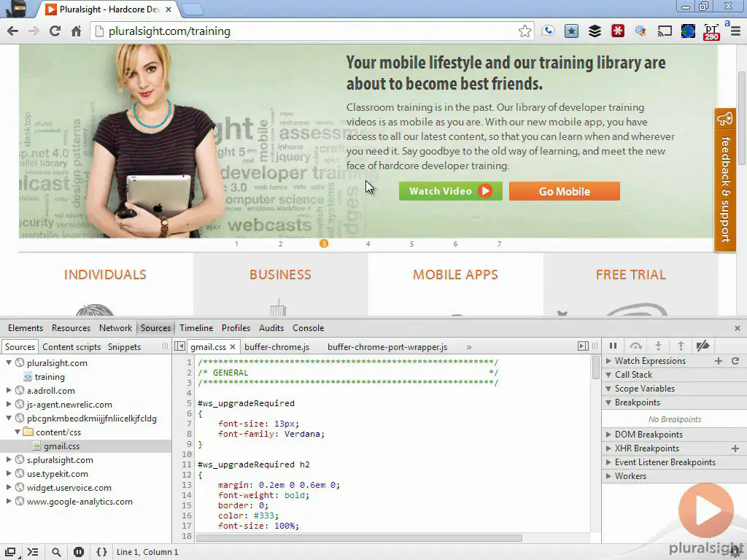
Task: Expand the DOM Breakpoints section
Action: (x=608, y=435)
